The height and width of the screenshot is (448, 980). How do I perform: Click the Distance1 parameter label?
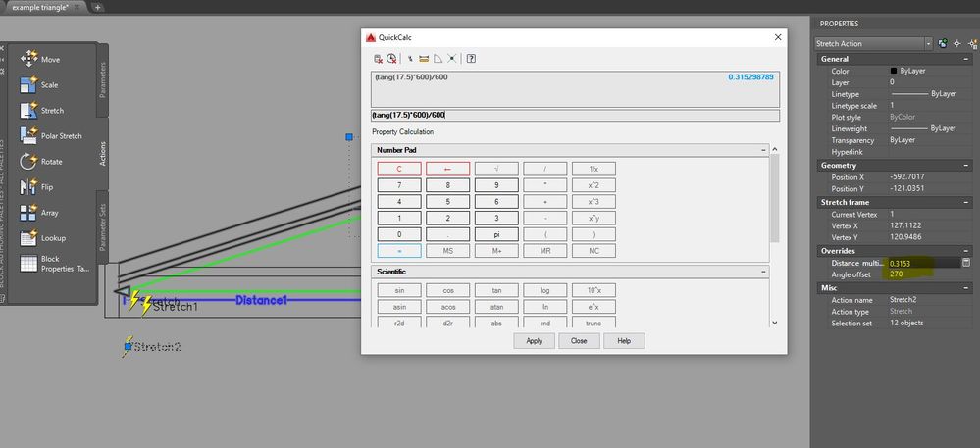click(x=261, y=301)
